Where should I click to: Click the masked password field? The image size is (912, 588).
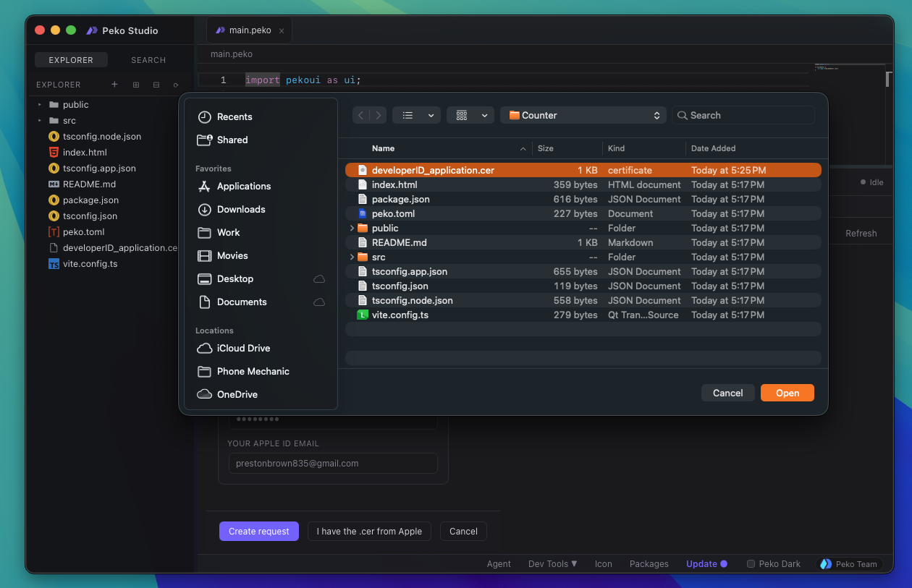pyautogui.click(x=334, y=420)
